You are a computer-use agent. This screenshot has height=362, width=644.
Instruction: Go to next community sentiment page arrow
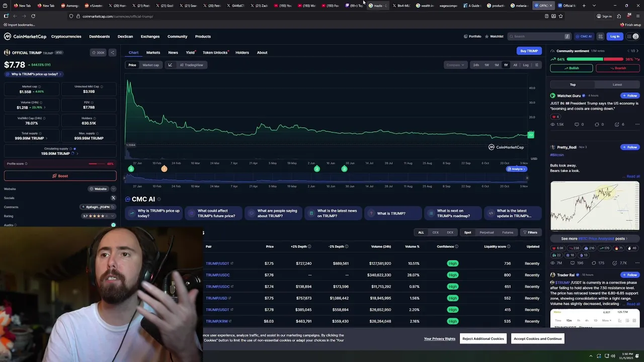coord(637,51)
